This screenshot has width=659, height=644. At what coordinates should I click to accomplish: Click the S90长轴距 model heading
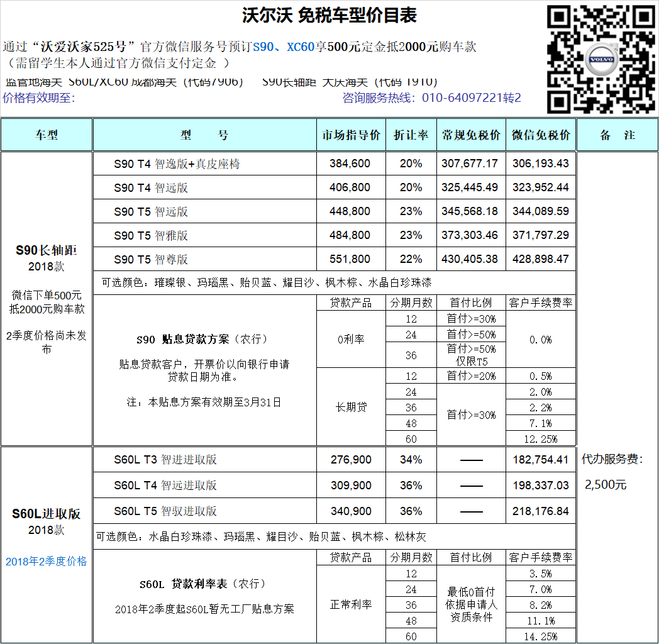(x=47, y=250)
